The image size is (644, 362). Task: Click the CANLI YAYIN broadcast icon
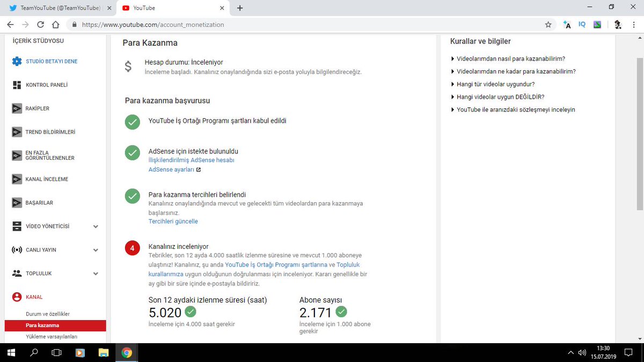pyautogui.click(x=17, y=250)
